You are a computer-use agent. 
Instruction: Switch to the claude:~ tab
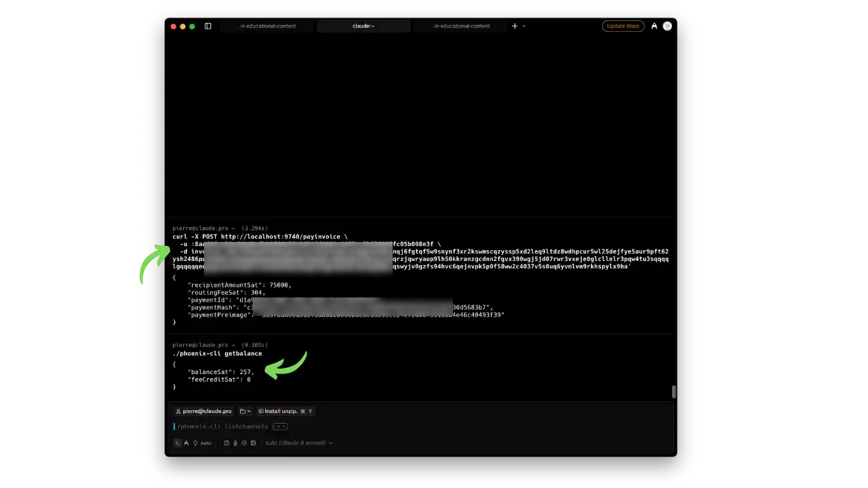click(363, 26)
